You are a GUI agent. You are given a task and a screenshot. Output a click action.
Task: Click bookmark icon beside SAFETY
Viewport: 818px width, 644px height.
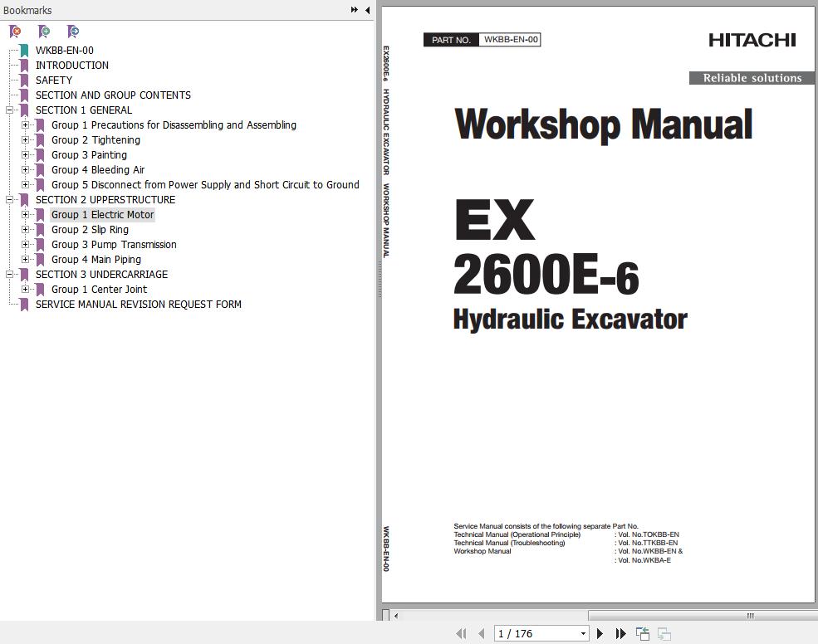24,80
